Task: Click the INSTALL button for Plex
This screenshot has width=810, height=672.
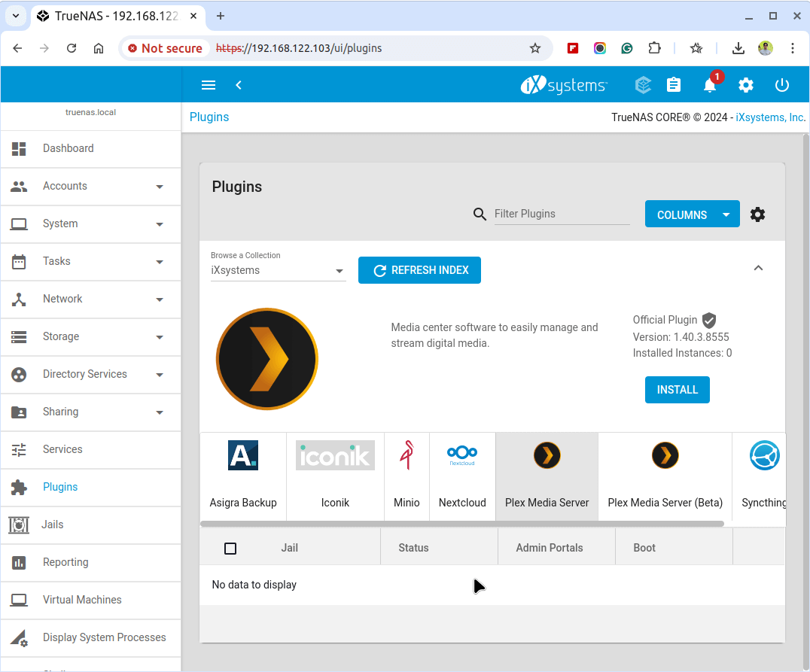Action: [x=678, y=390]
